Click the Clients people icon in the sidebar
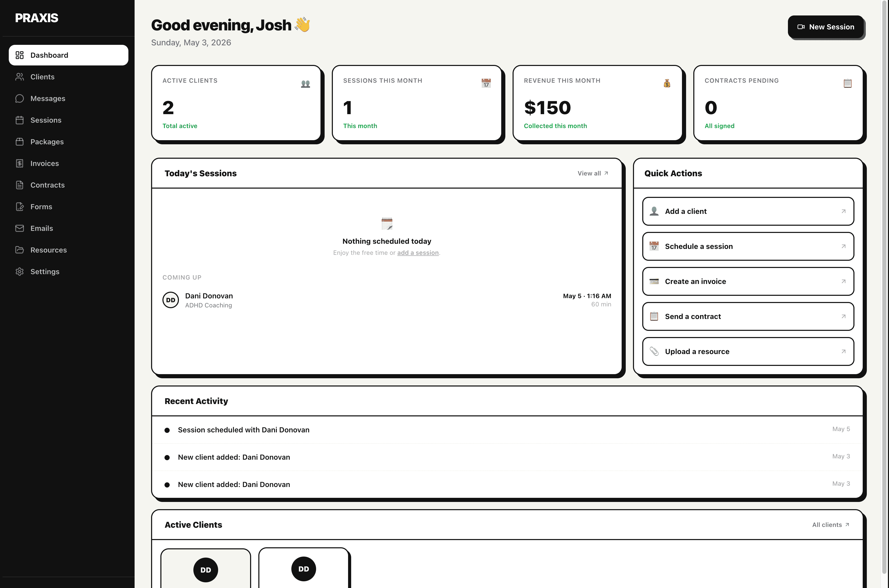Image resolution: width=889 pixels, height=588 pixels. 20,77
